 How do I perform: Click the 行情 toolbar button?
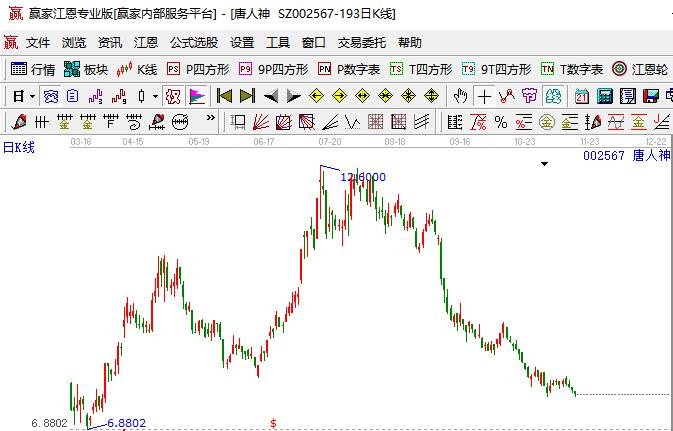pyautogui.click(x=33, y=69)
